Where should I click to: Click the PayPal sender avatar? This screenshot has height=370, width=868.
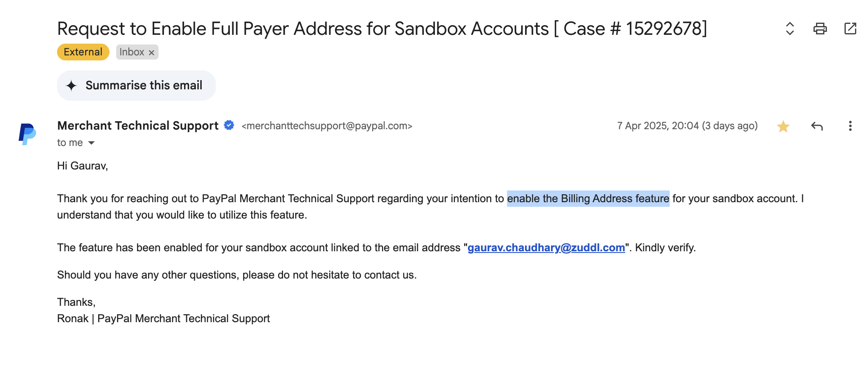click(27, 134)
